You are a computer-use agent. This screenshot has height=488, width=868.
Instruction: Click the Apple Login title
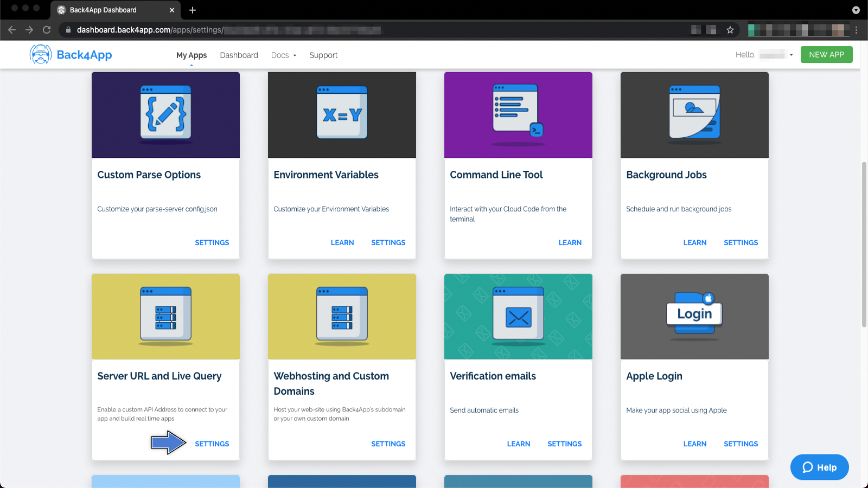654,376
